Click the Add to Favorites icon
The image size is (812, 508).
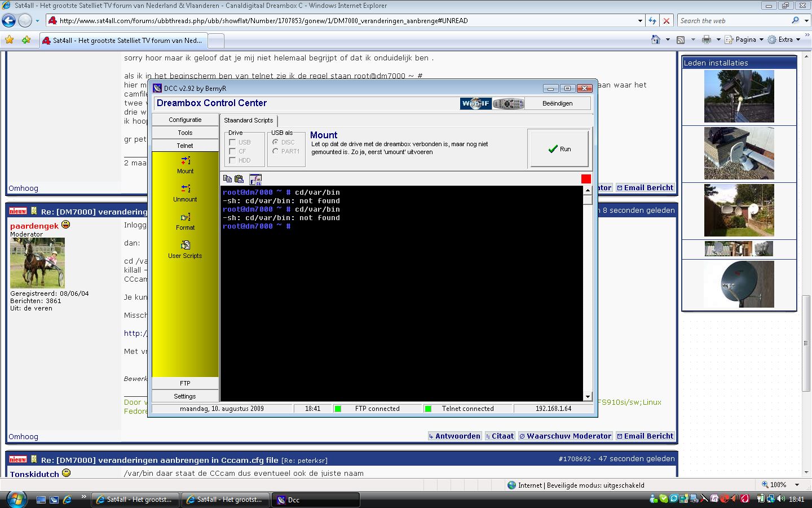[x=26, y=40]
